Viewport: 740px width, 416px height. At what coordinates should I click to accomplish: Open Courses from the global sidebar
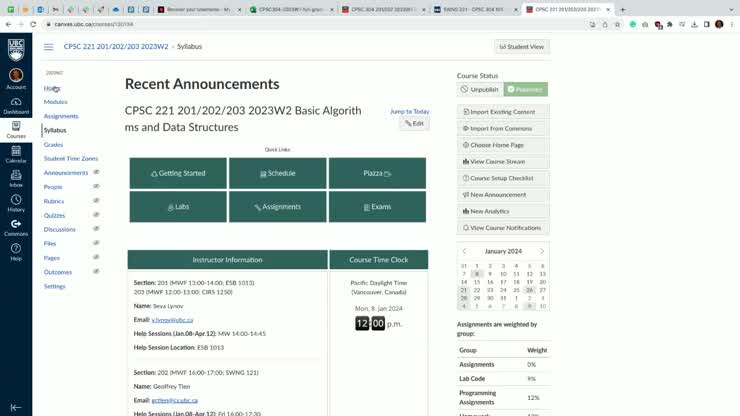tap(16, 129)
